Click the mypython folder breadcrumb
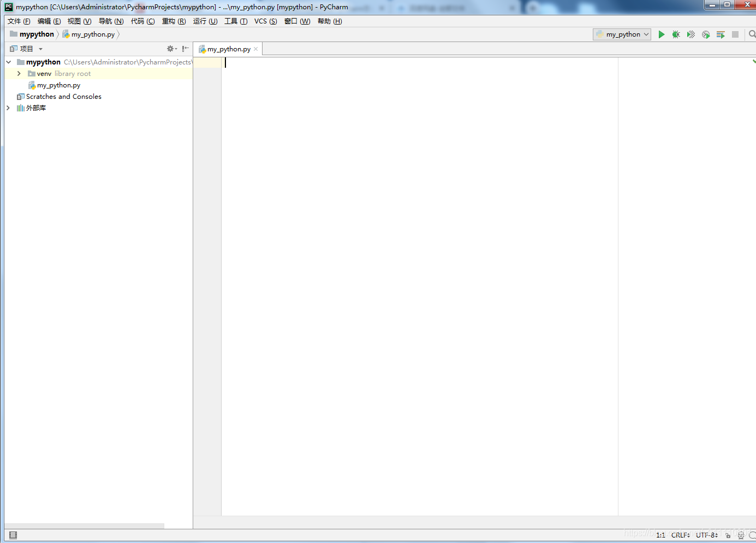The width and height of the screenshot is (756, 543). (32, 34)
